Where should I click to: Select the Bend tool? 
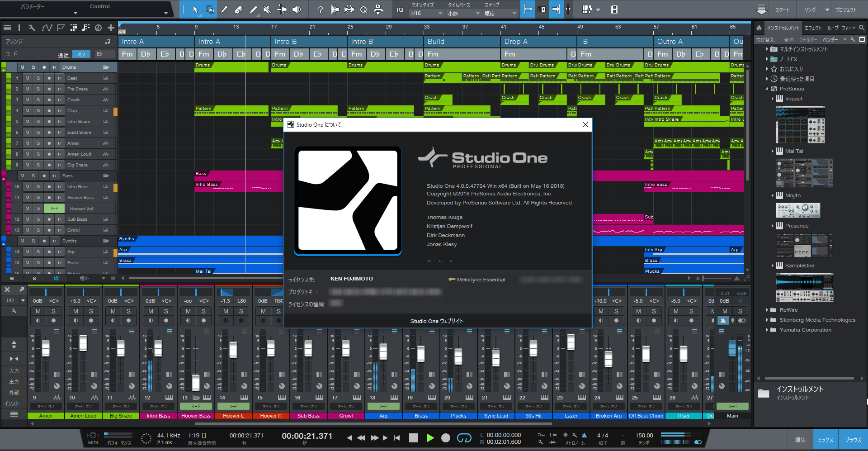(x=282, y=9)
